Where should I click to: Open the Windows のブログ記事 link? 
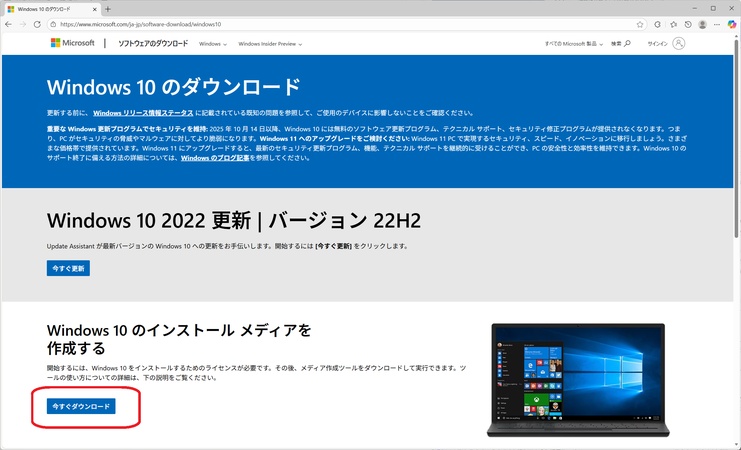click(215, 158)
